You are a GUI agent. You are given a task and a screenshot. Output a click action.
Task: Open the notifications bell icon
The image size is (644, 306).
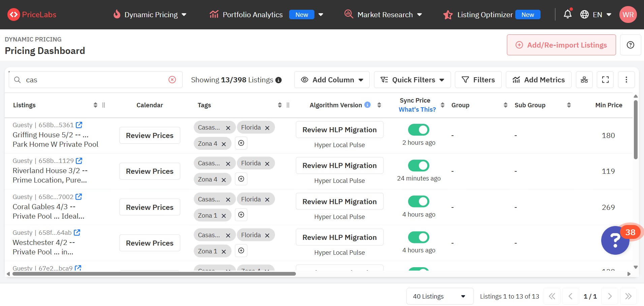pyautogui.click(x=568, y=15)
